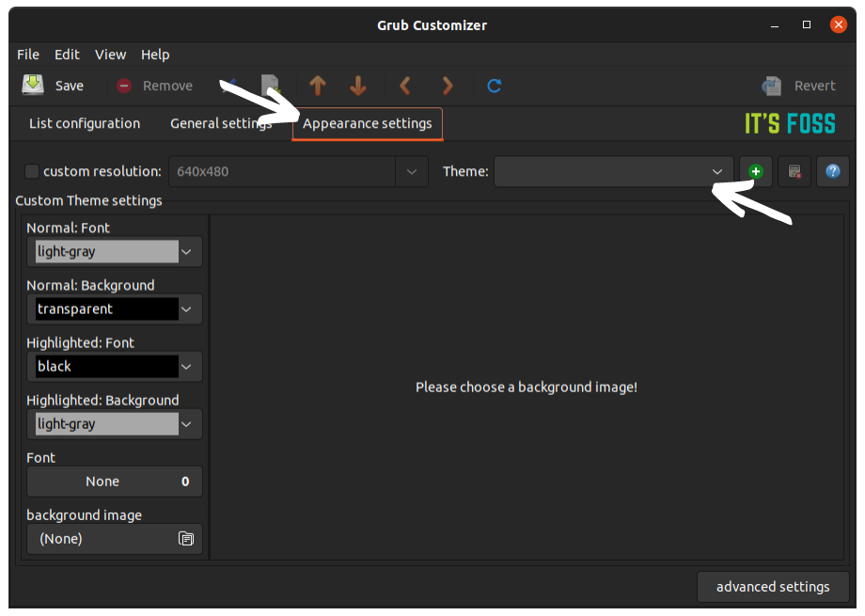Open theme help with the question mark icon

(833, 172)
